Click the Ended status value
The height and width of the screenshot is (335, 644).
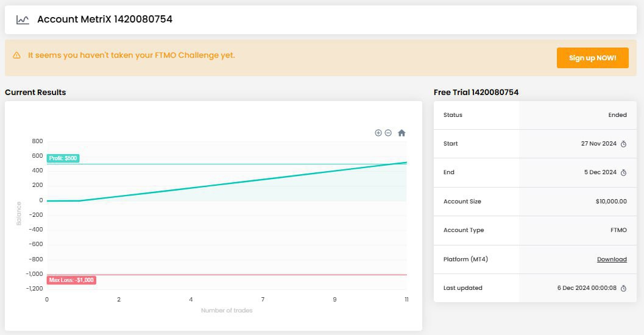coord(617,115)
